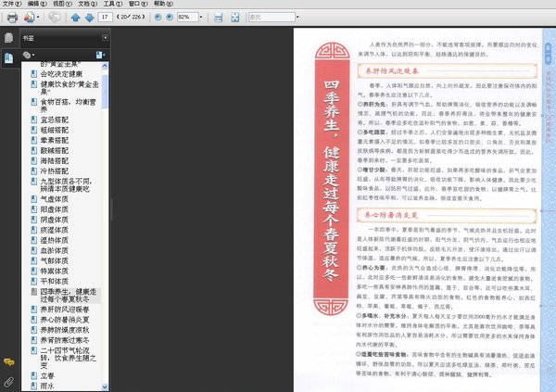
Task: Open the Attachments paperclip icon in sidebar
Action: coord(9,382)
